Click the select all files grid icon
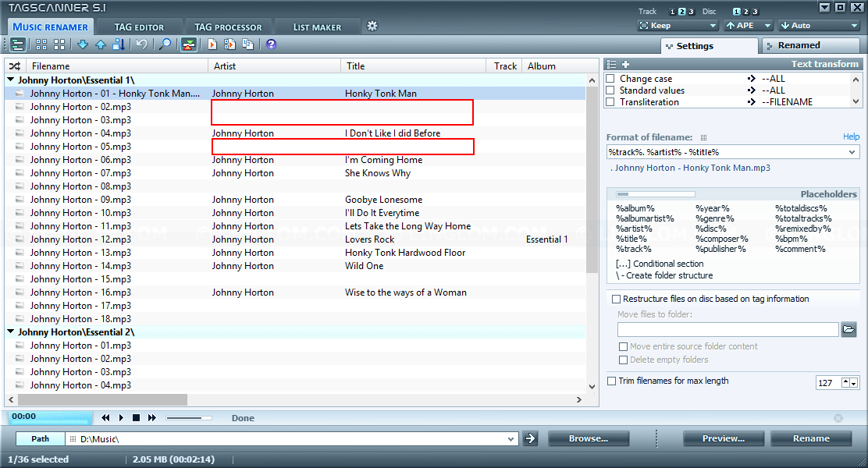This screenshot has height=468, width=868. pos(41,44)
